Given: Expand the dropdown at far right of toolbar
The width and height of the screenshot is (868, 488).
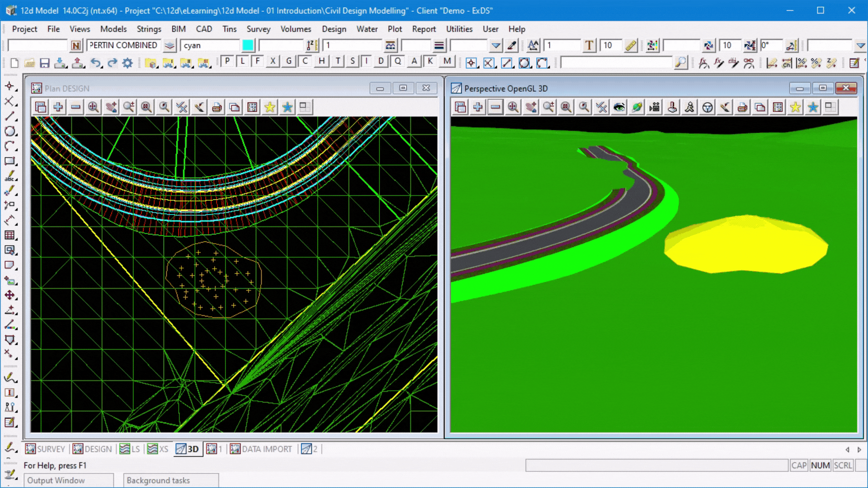Looking at the screenshot, I should [x=860, y=45].
